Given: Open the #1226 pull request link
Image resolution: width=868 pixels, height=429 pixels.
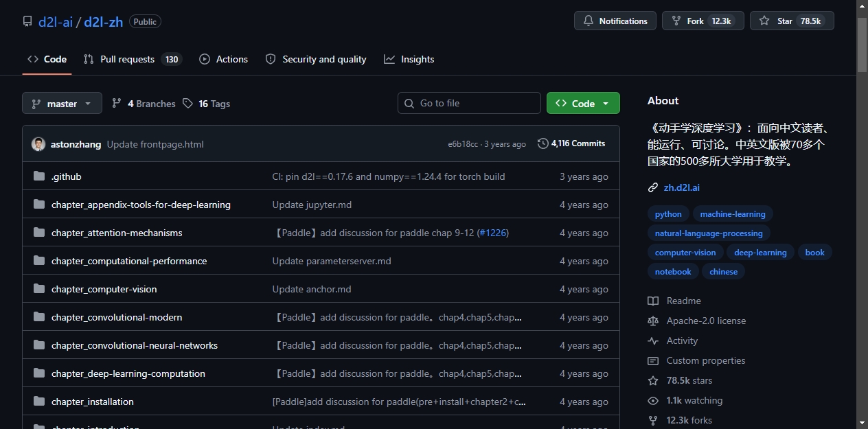Looking at the screenshot, I should click(492, 233).
